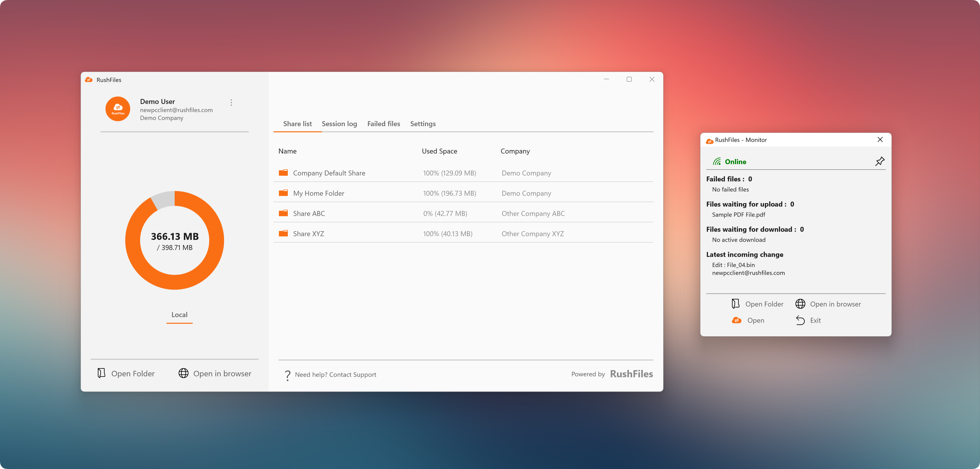Select the Local storage tab
This screenshot has width=980, height=469.
(x=179, y=315)
